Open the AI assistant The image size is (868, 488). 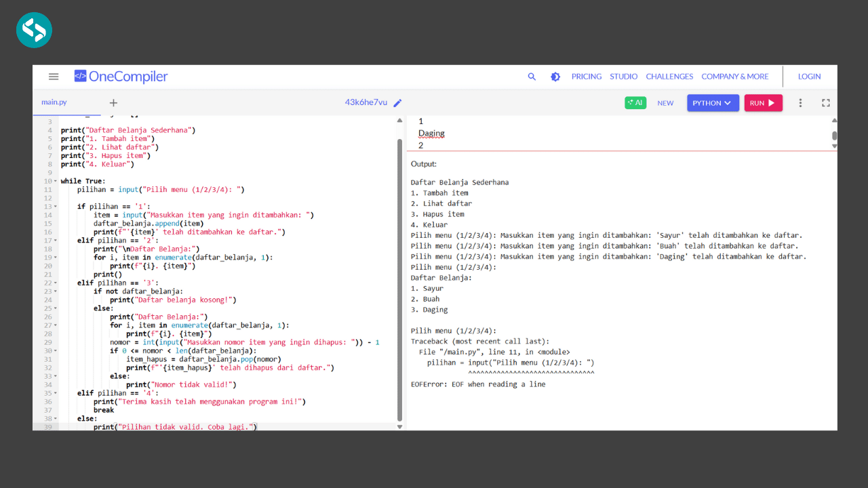[635, 102]
